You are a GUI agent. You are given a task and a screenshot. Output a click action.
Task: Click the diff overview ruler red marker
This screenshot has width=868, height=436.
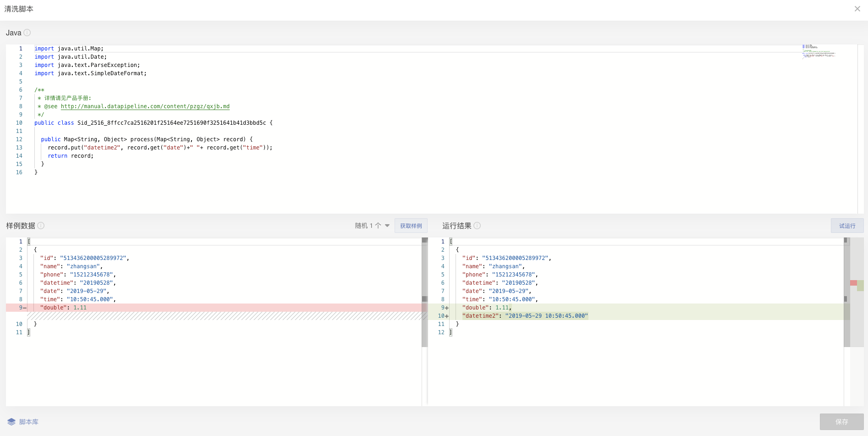point(853,283)
